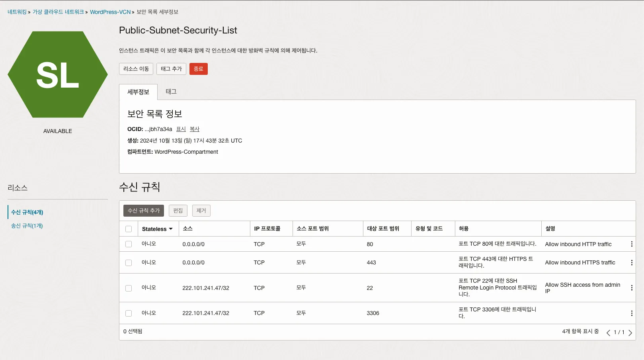
Task: Switch to the 태그 tab
Action: (171, 92)
